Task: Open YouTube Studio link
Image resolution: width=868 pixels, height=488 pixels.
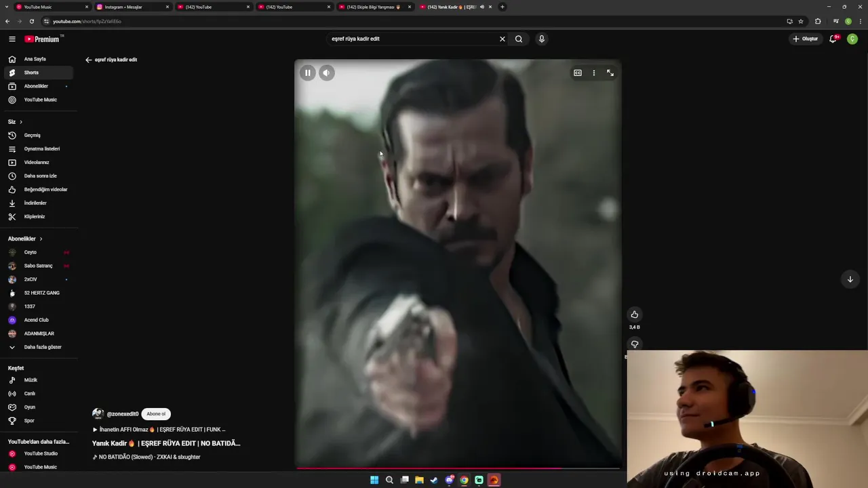Action: pyautogui.click(x=39, y=453)
